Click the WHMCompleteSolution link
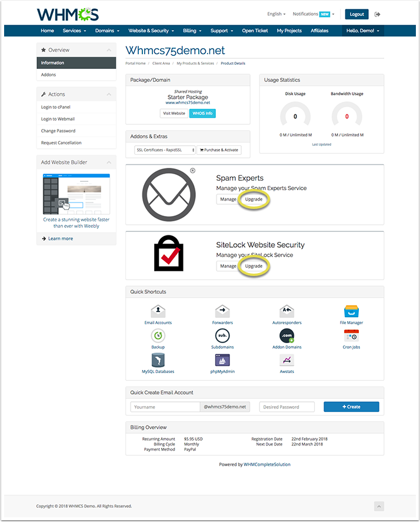The image size is (420, 522). (267, 465)
